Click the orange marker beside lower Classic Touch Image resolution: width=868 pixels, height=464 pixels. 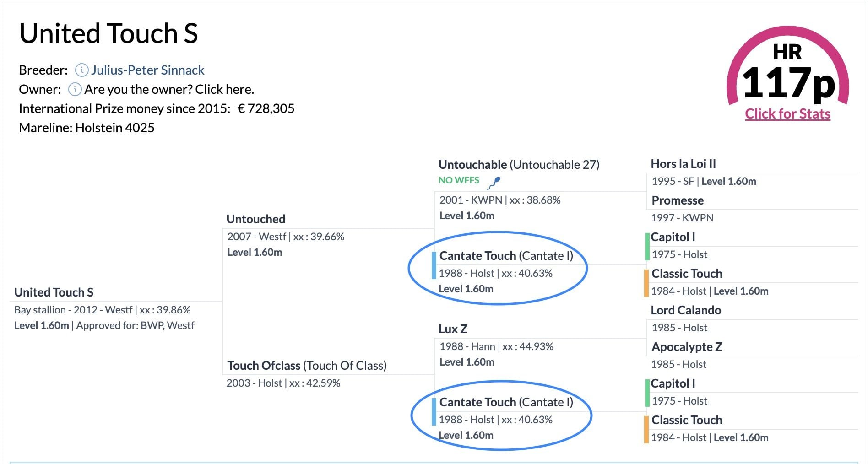tap(646, 429)
